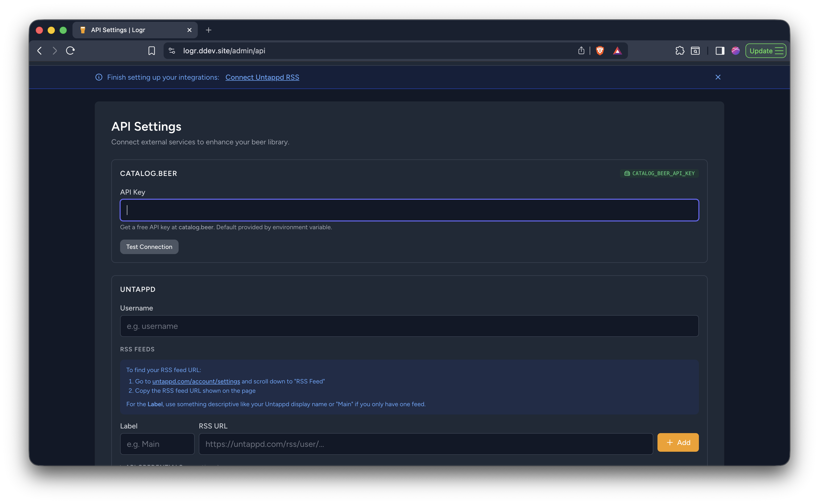819x504 pixels.
Task: Click the orange Add feed button
Action: 678,442
